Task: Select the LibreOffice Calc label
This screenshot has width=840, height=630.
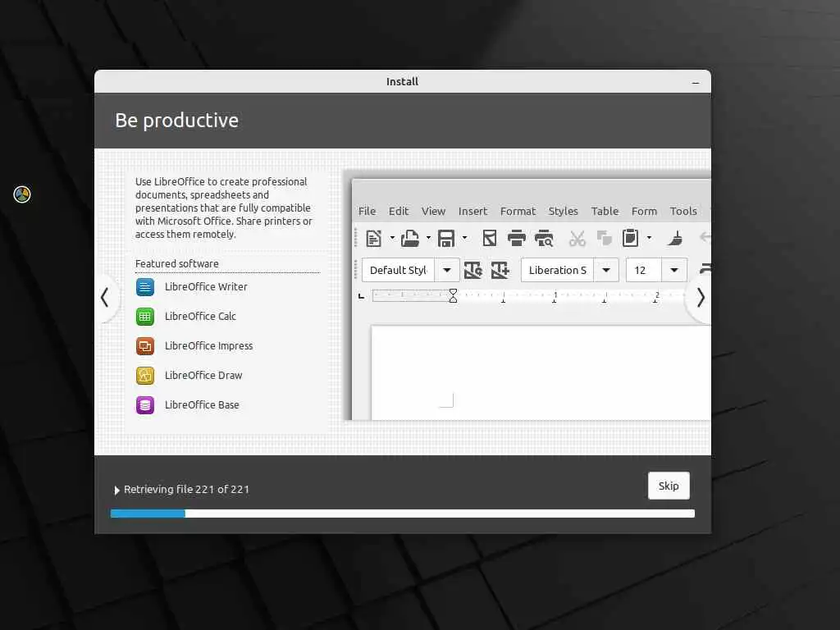Action: point(200,316)
